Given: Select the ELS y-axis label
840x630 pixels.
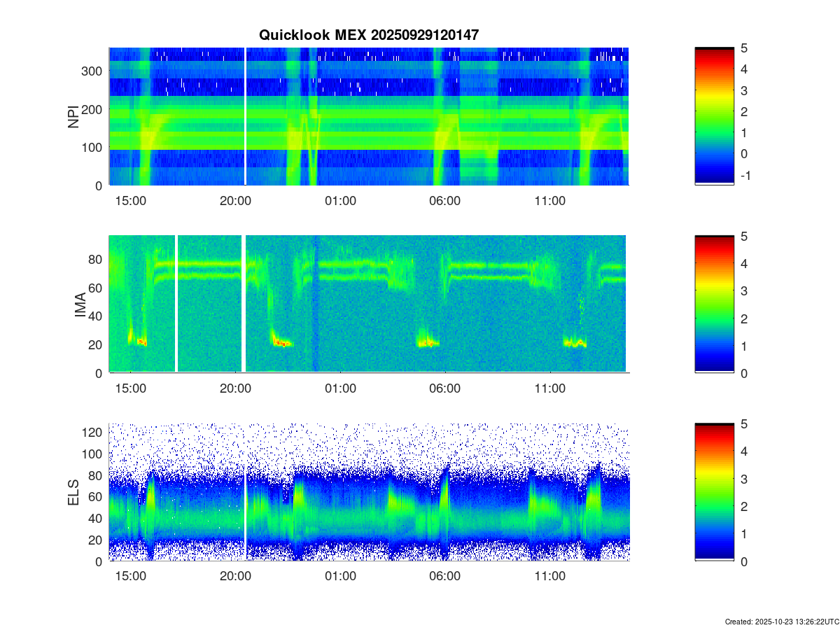Looking at the screenshot, I should [73, 492].
